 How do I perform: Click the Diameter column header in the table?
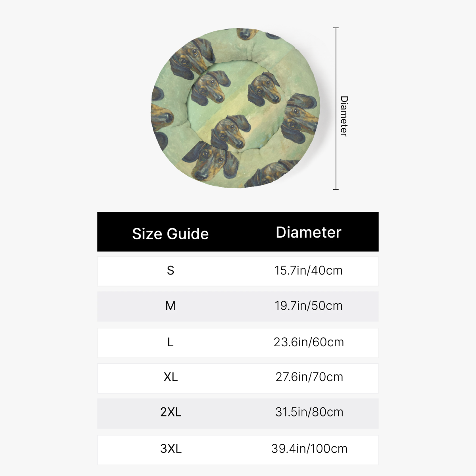click(x=308, y=232)
